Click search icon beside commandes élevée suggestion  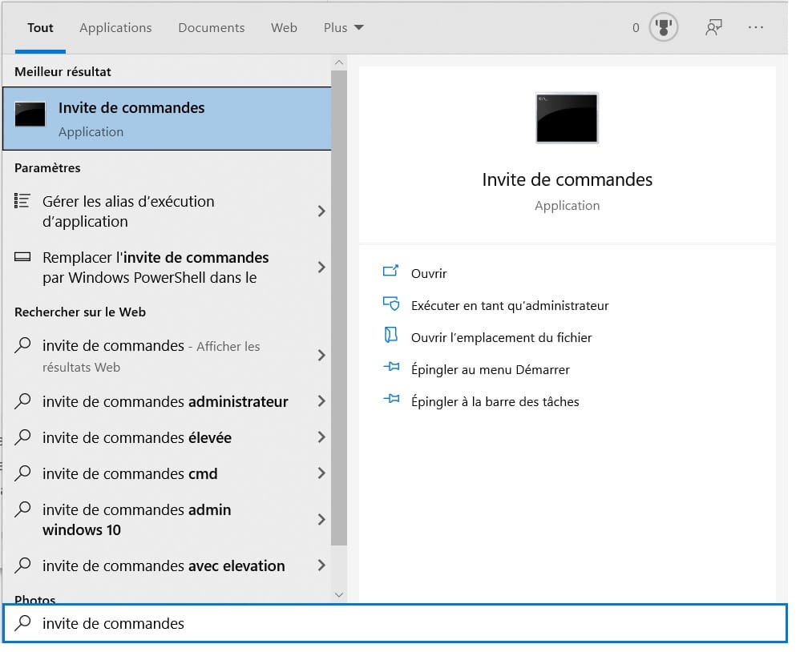pos(22,437)
